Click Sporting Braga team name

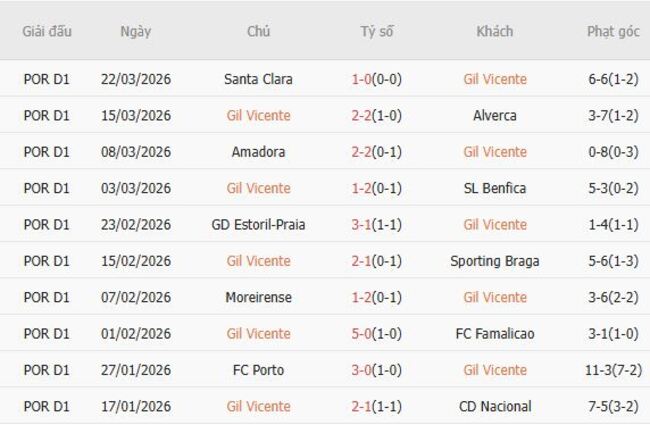click(495, 261)
